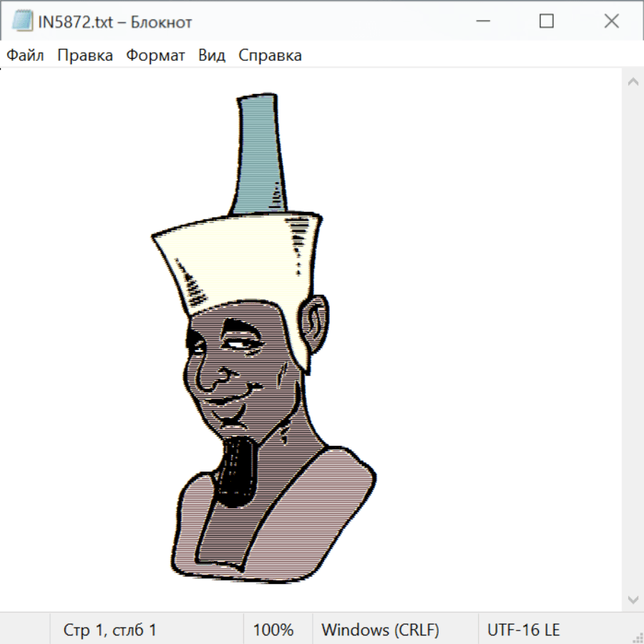Click the Windows (CRLF) line ending indicator
The width and height of the screenshot is (644, 644).
click(380, 630)
